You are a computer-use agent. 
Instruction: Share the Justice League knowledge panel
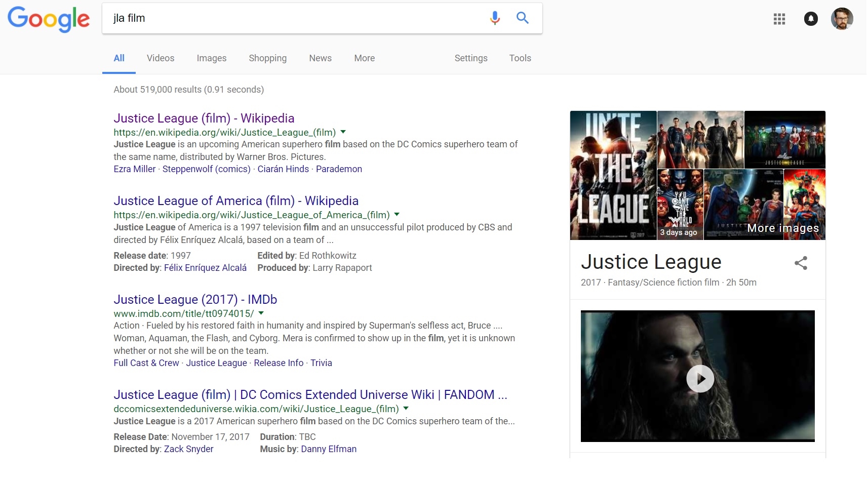pos(801,263)
